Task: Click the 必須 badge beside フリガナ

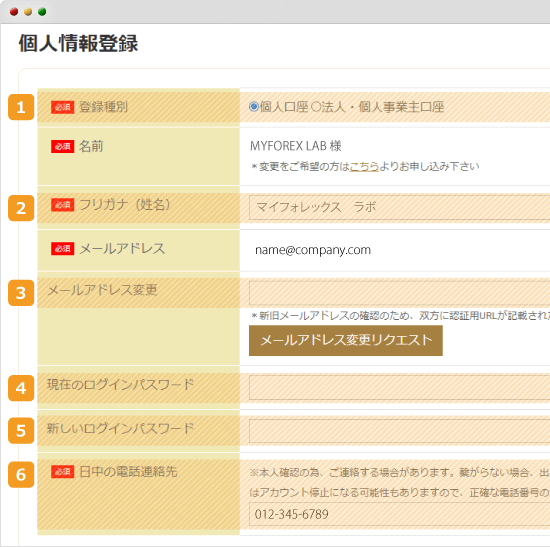Action: 62,205
